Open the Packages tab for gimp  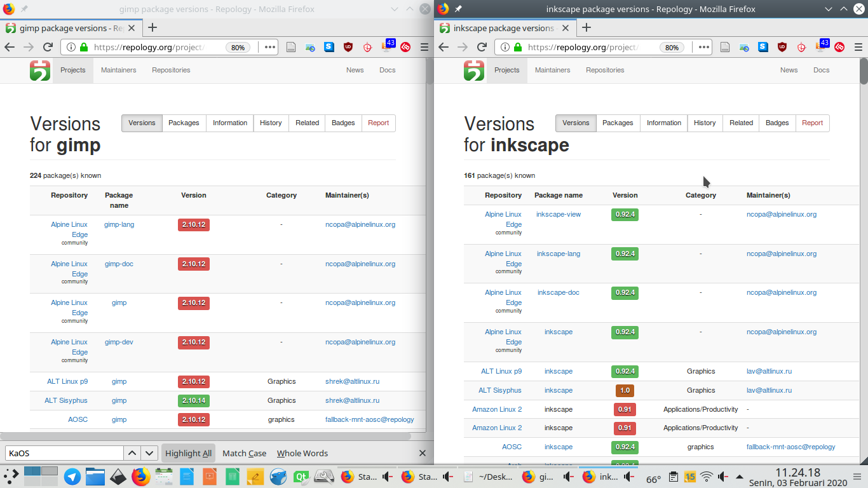(184, 123)
